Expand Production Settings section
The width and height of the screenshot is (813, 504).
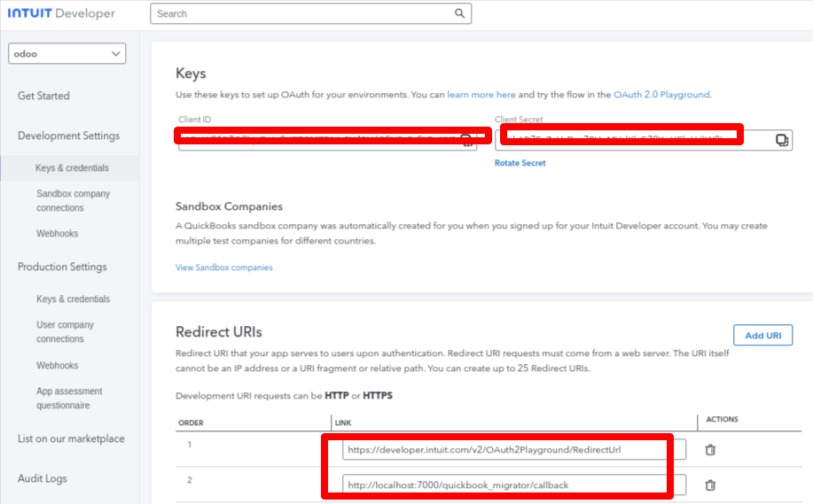point(62,267)
